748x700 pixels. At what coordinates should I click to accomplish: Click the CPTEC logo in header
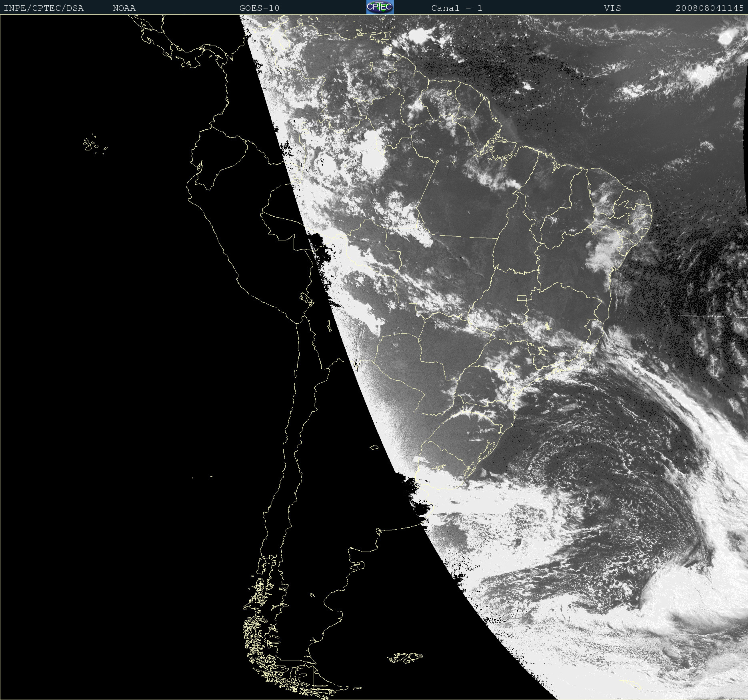[380, 7]
